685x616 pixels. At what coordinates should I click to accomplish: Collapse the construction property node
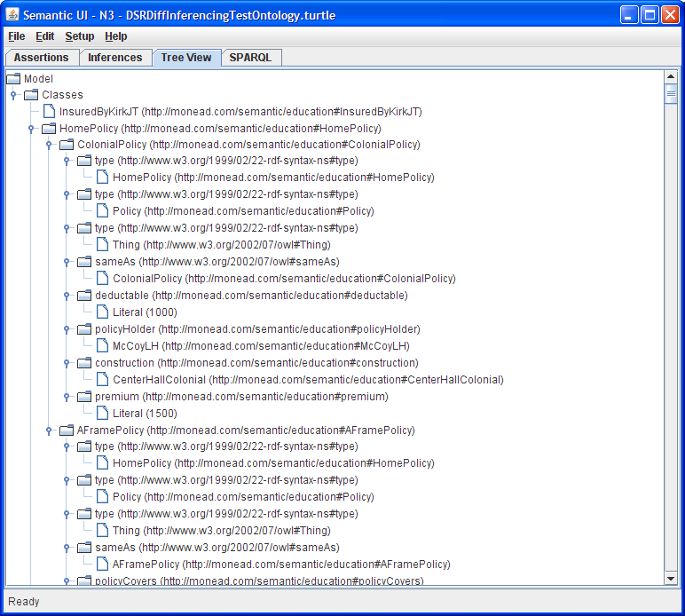click(x=67, y=363)
